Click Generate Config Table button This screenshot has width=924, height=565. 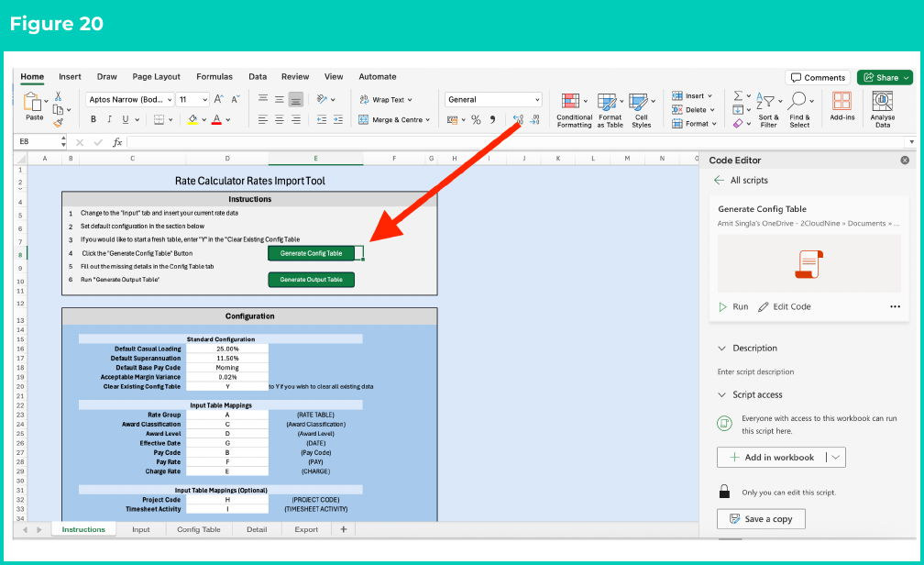click(x=311, y=253)
